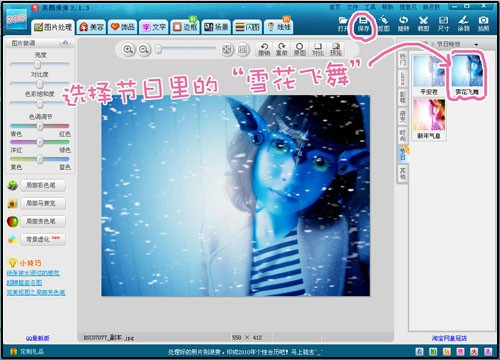Image resolution: width=500 pixels, height=360 pixels.
Task: Click the fit-to-window view icon
Action: coord(227,50)
